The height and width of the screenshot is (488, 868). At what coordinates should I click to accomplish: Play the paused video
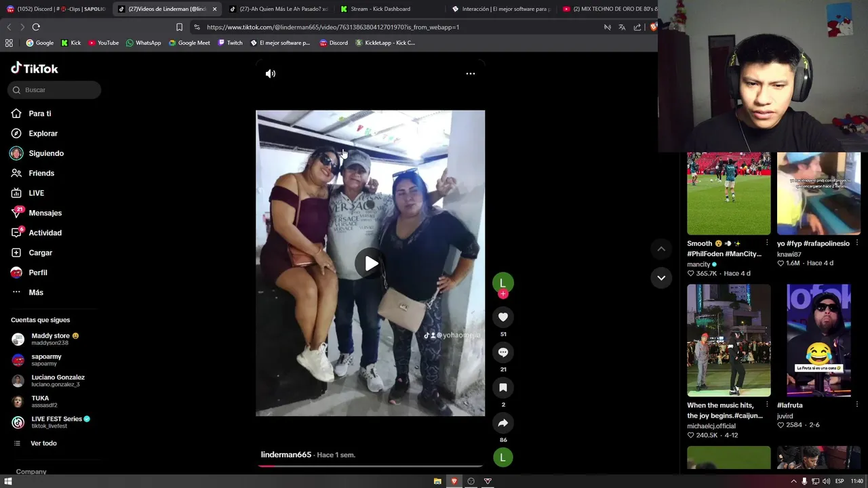tap(370, 264)
